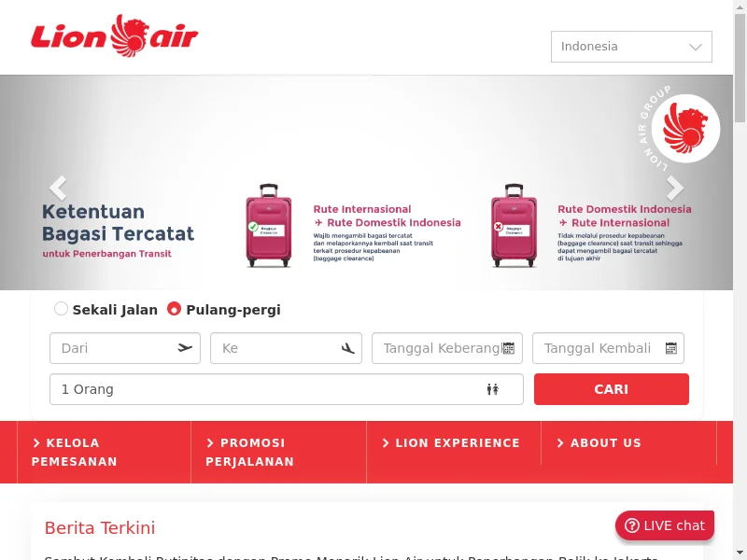Expand the 1 Orang passenger selector

287,389
